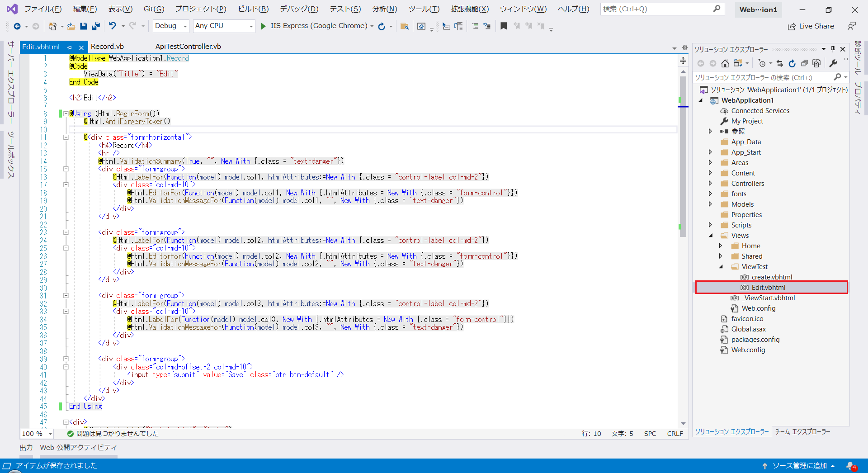The image size is (868, 473).
Task: Click inside the 検索 (Ctrl+Q) search box
Action: click(656, 9)
